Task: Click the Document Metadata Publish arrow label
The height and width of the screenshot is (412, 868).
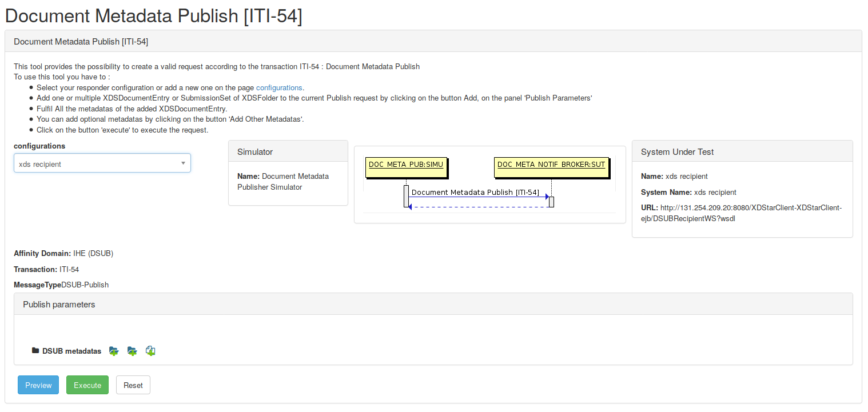Action: pyautogui.click(x=475, y=192)
